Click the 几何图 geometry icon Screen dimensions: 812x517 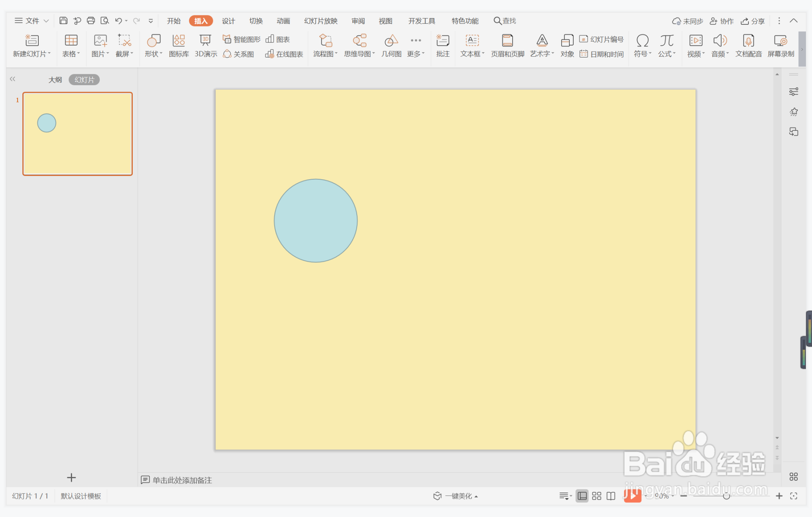tap(391, 45)
